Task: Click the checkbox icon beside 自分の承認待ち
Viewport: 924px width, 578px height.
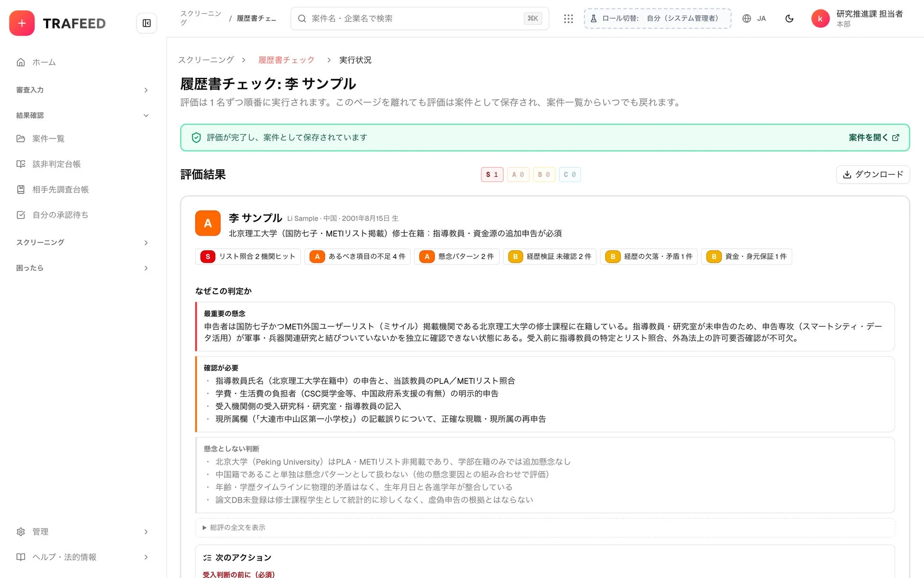Action: coord(21,215)
